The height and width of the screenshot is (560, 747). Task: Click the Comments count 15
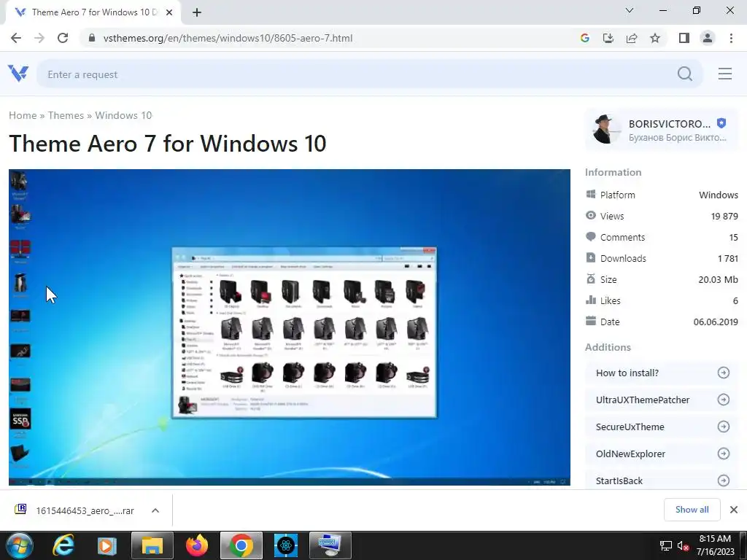733,237
